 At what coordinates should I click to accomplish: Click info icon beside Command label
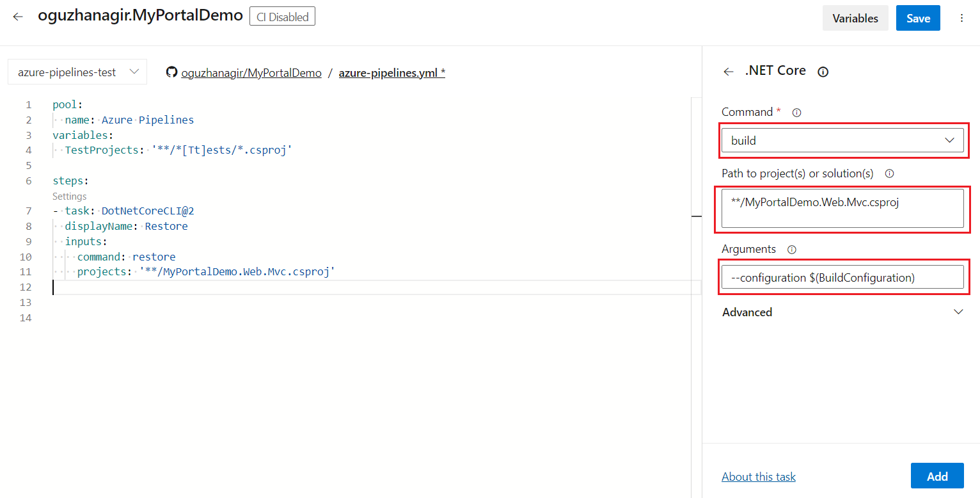pos(796,113)
